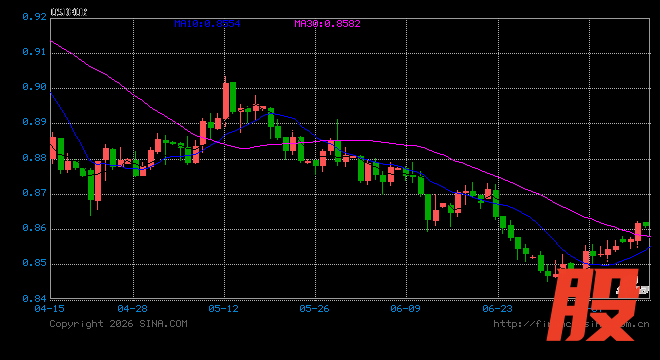660x360 pixels.
Task: Select the 0.90 price axis label
Action: click(x=34, y=87)
